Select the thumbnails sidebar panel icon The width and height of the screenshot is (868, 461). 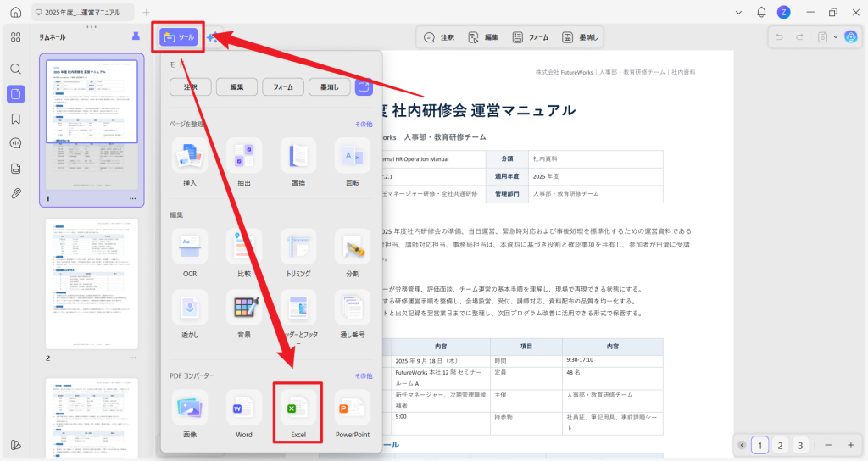coord(16,93)
